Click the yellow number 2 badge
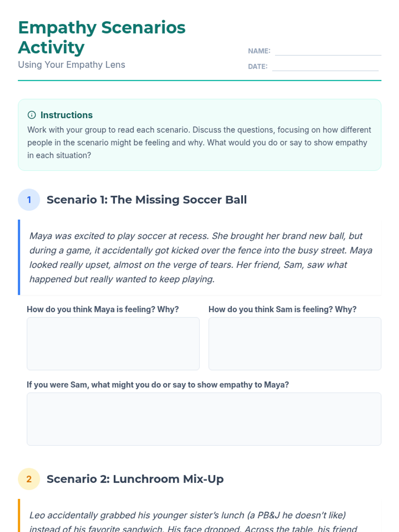 (29, 479)
